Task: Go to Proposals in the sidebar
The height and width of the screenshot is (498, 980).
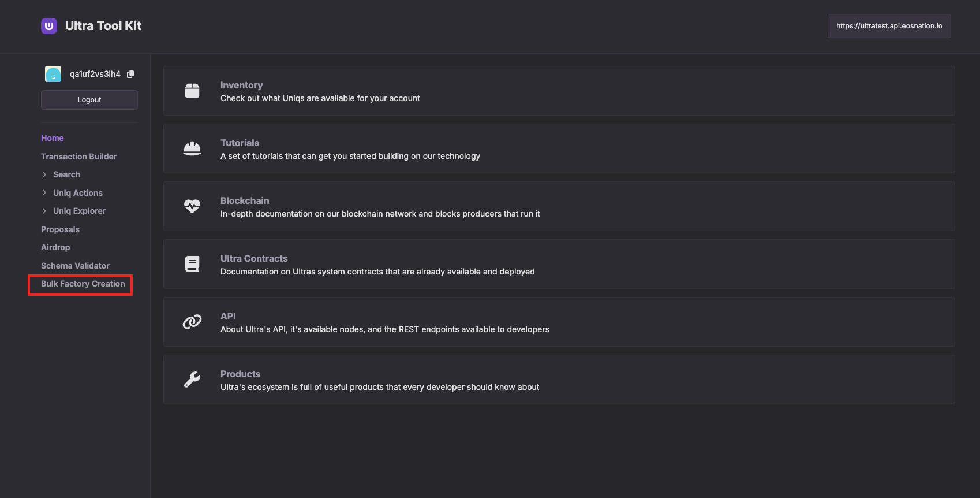Action: tap(60, 229)
